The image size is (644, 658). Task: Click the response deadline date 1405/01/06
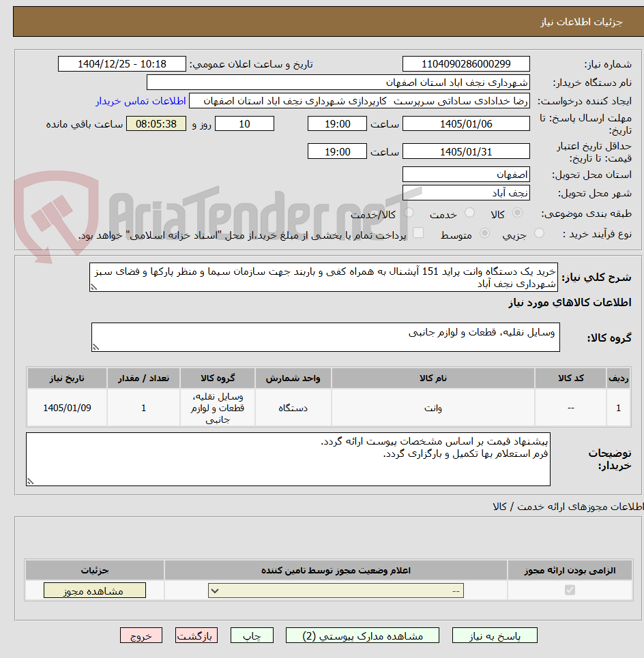coord(466,124)
